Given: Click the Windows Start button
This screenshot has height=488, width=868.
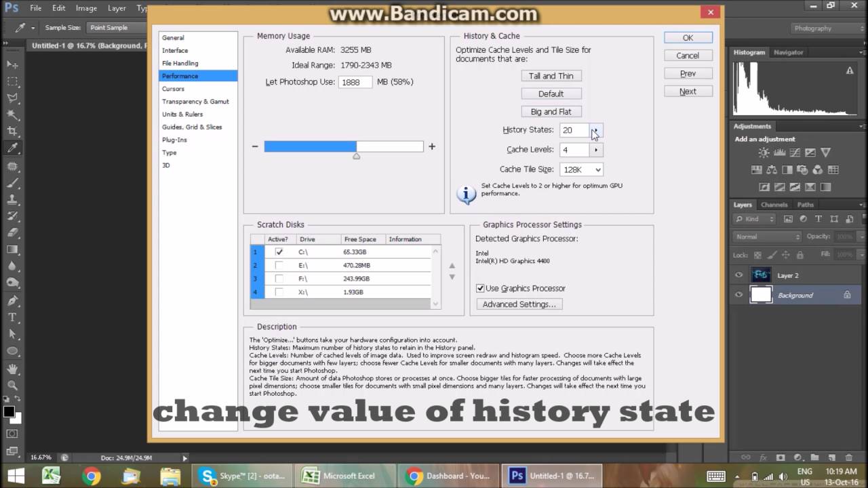Looking at the screenshot, I should 15,476.
